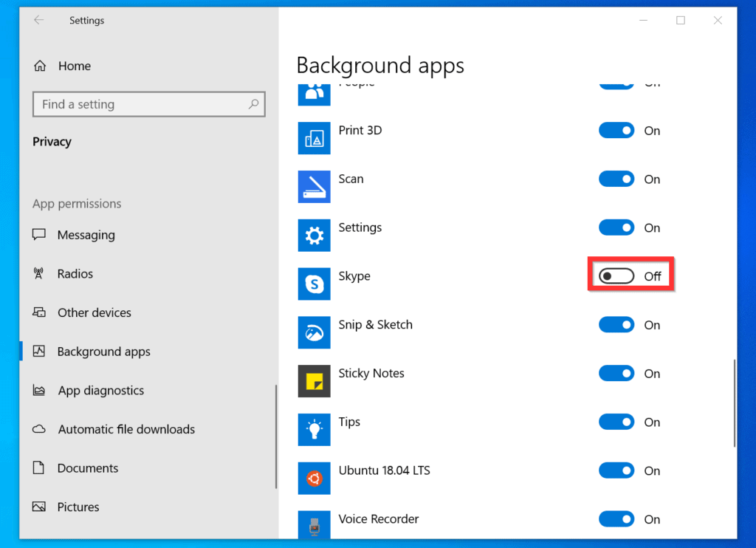Turn off Voice Recorder toggle
756x548 pixels.
click(616, 519)
